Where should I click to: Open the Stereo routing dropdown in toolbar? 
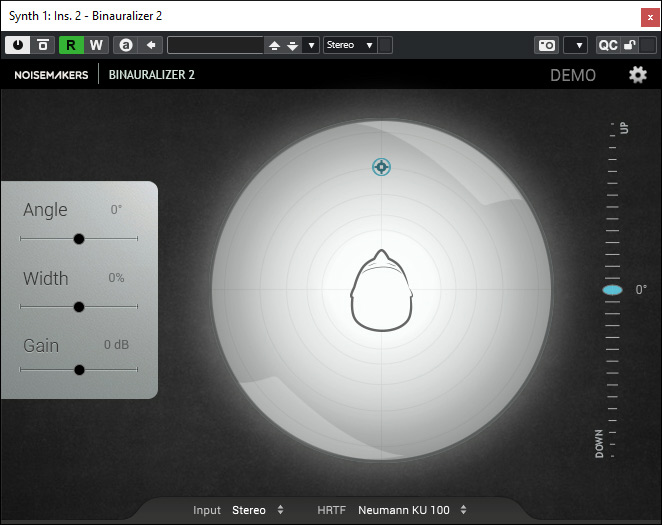(x=349, y=45)
